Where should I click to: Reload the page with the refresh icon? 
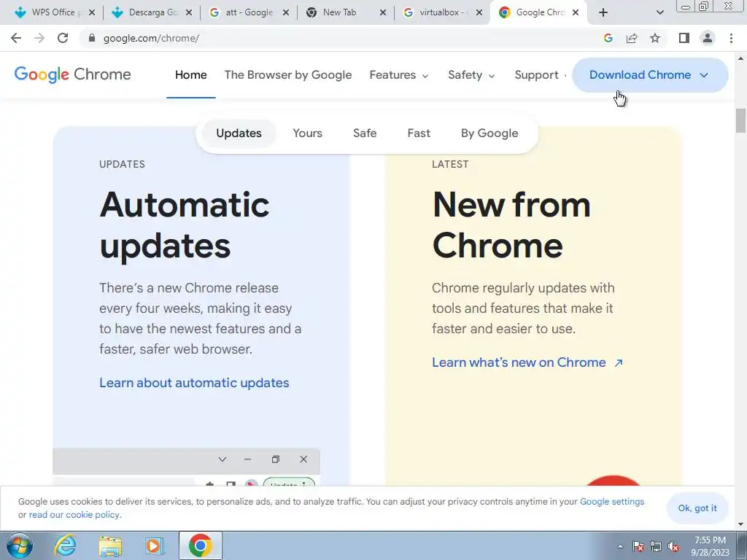click(63, 38)
